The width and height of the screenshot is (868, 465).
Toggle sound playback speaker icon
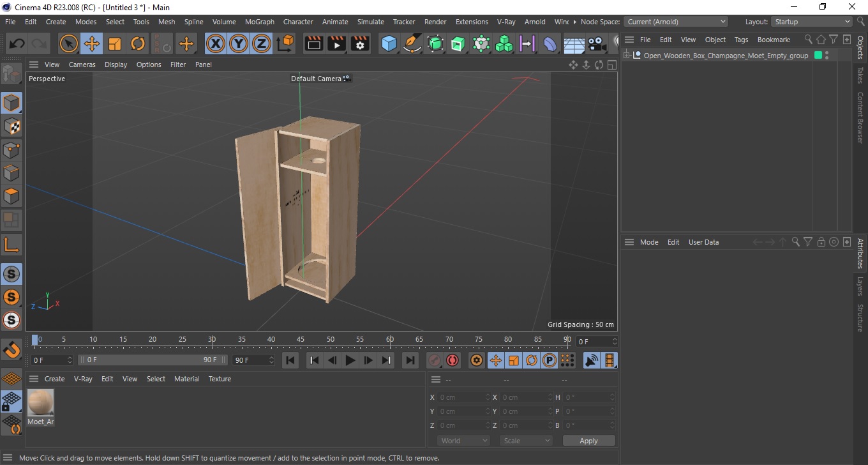point(592,360)
